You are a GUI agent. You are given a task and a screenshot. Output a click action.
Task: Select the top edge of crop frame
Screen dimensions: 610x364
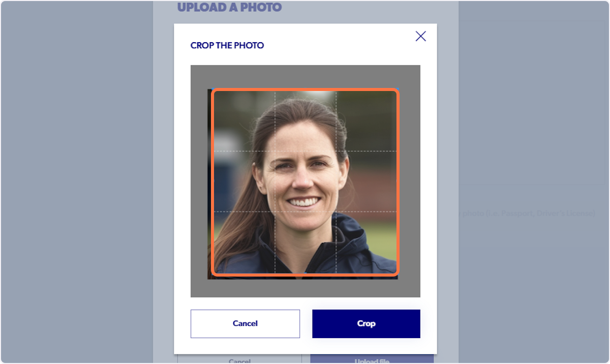point(305,90)
